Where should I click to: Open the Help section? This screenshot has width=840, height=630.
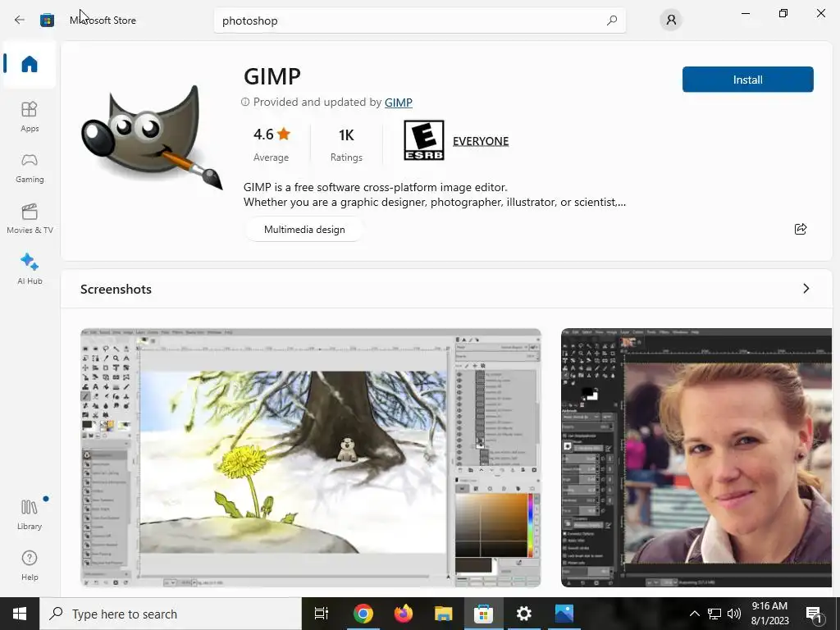coord(30,565)
